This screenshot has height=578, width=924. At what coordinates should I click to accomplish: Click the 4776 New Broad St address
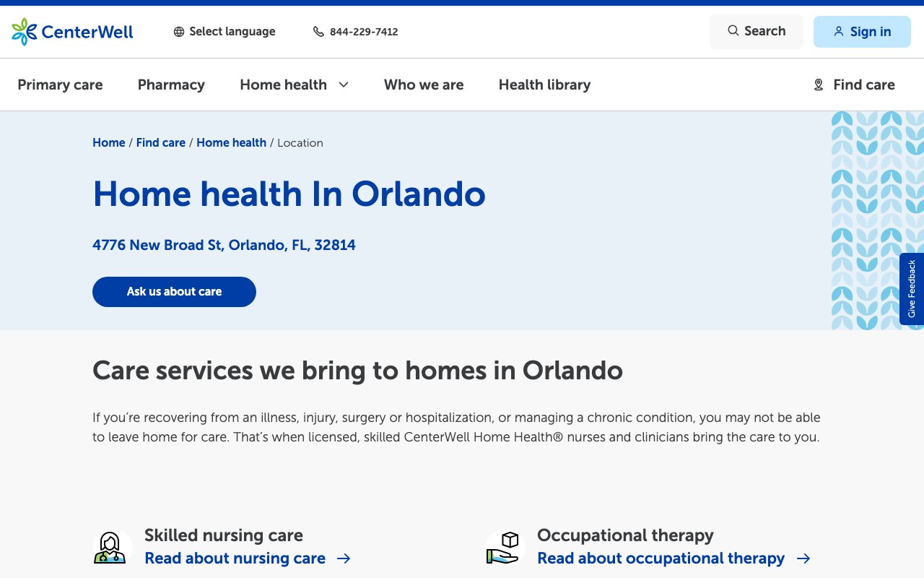(x=224, y=245)
